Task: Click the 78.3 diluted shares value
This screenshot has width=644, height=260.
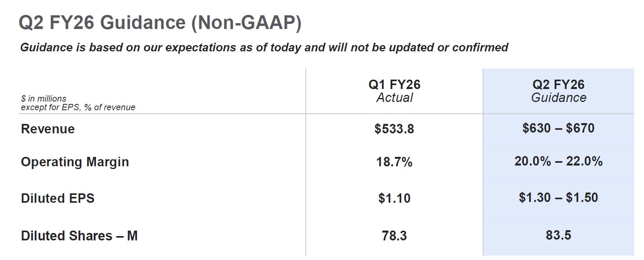Action: click(x=394, y=236)
